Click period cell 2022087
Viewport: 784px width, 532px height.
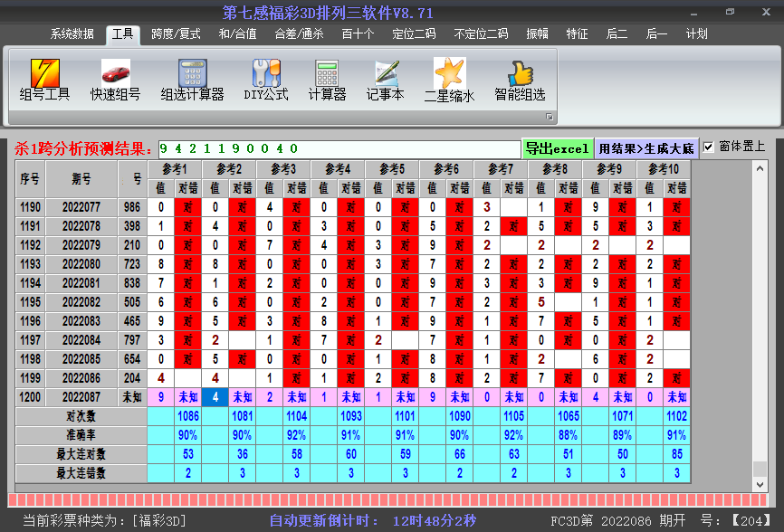81,397
